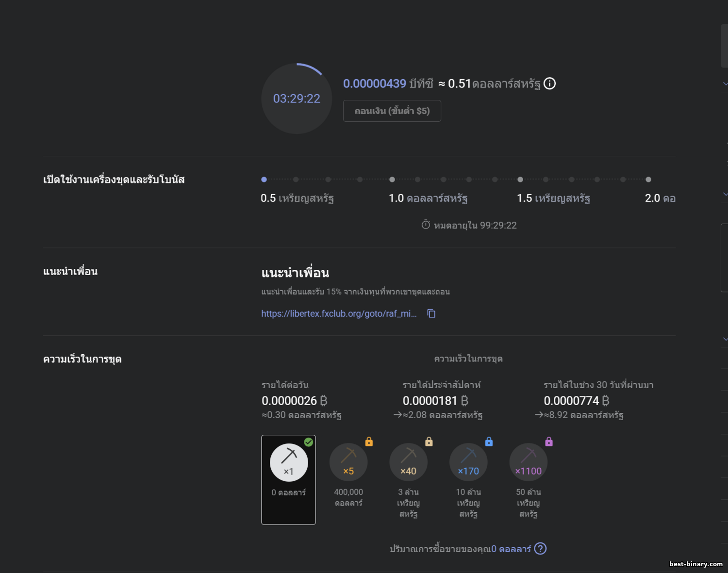Click the orange lock on the ×5 miner

click(369, 442)
